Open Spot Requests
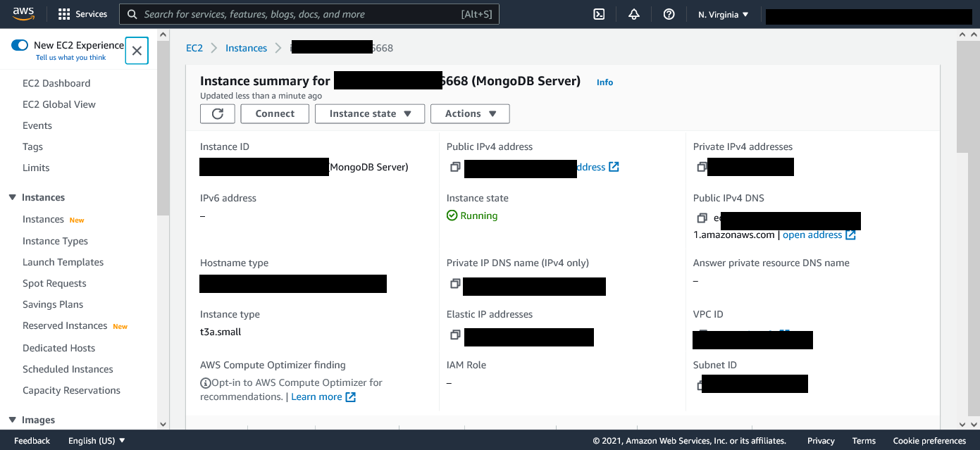The height and width of the screenshot is (450, 980). pyautogui.click(x=54, y=283)
